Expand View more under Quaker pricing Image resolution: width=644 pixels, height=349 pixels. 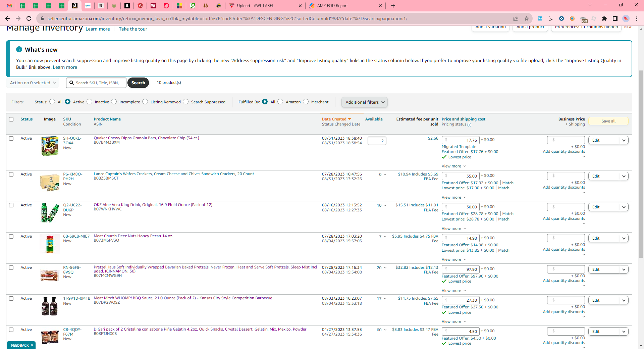pyautogui.click(x=454, y=166)
